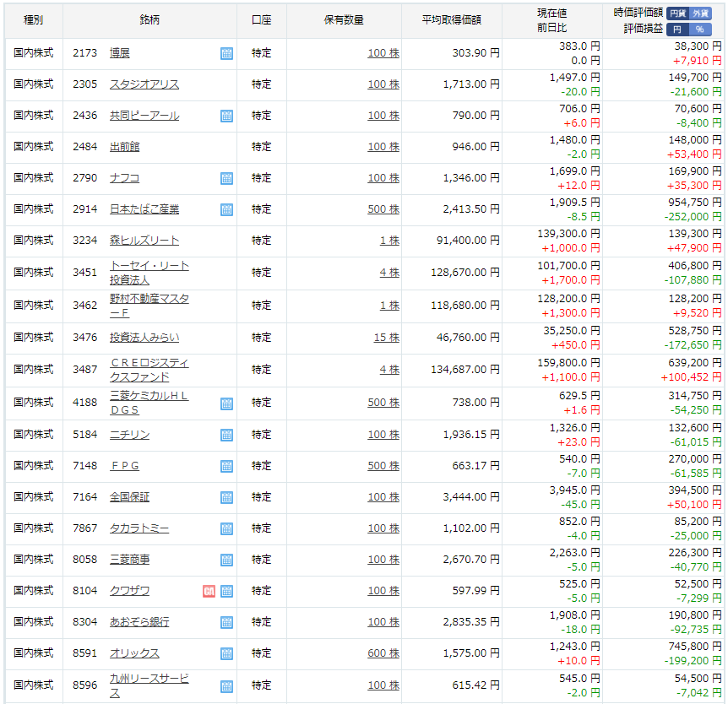Switch valuation display to 外貨

700,14
